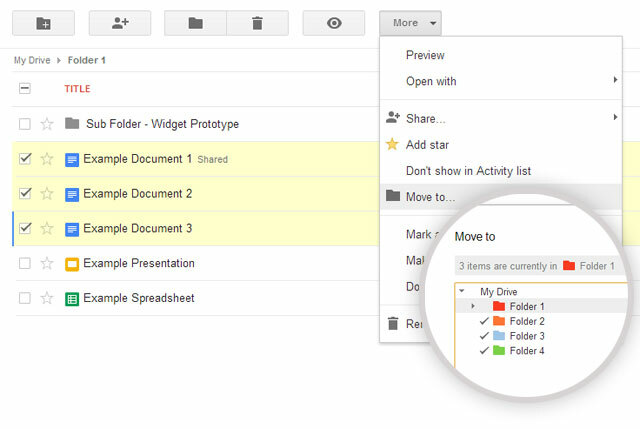Click the move-to folder toolbar button
This screenshot has height=429, width=640.
(196, 23)
